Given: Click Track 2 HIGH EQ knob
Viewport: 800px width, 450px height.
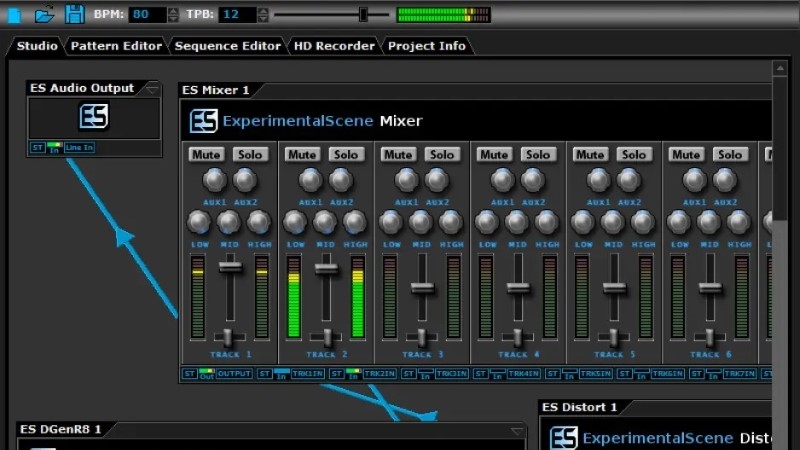Looking at the screenshot, I should 355,222.
